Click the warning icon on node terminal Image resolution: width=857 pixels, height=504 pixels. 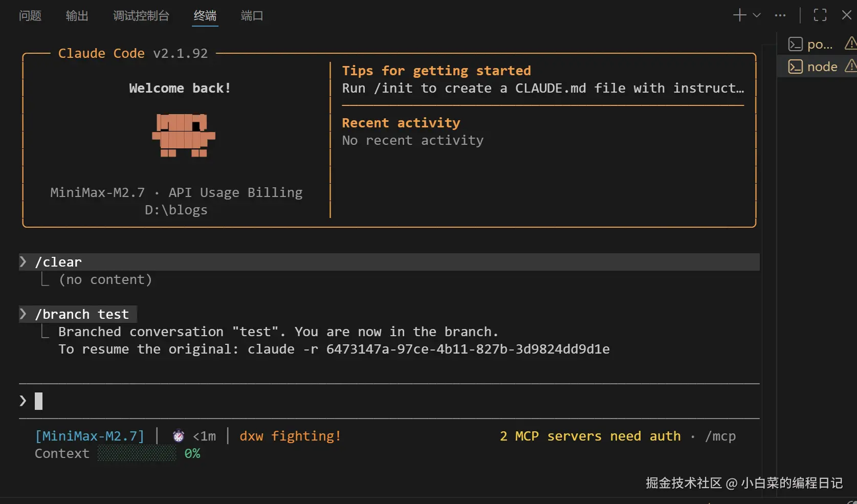[x=850, y=66]
